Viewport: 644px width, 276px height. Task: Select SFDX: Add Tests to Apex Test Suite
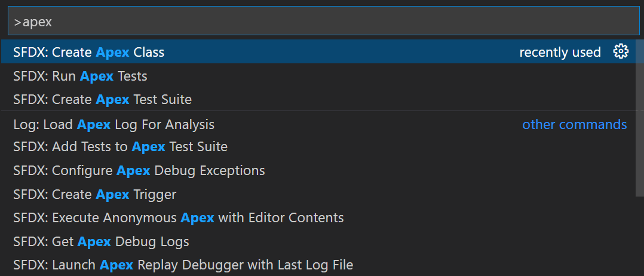coord(318,146)
